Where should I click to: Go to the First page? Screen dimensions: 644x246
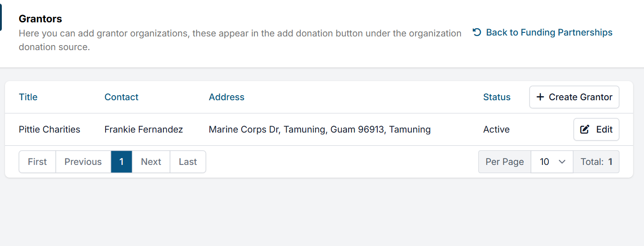point(37,162)
